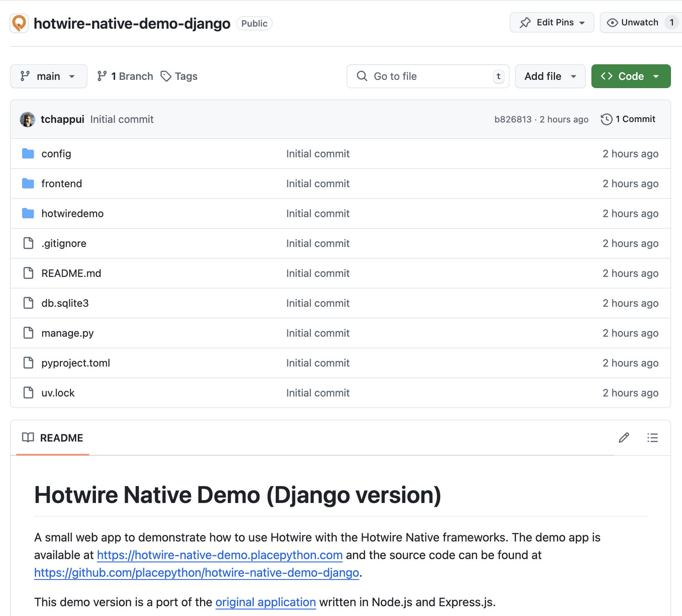Click the manage.py file icon

click(x=28, y=333)
